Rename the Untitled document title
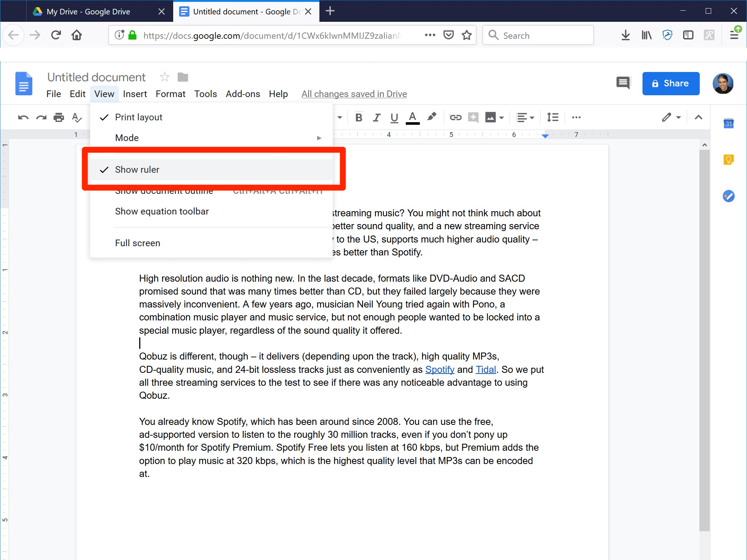Screen dimensions: 747x560 [x=96, y=77]
